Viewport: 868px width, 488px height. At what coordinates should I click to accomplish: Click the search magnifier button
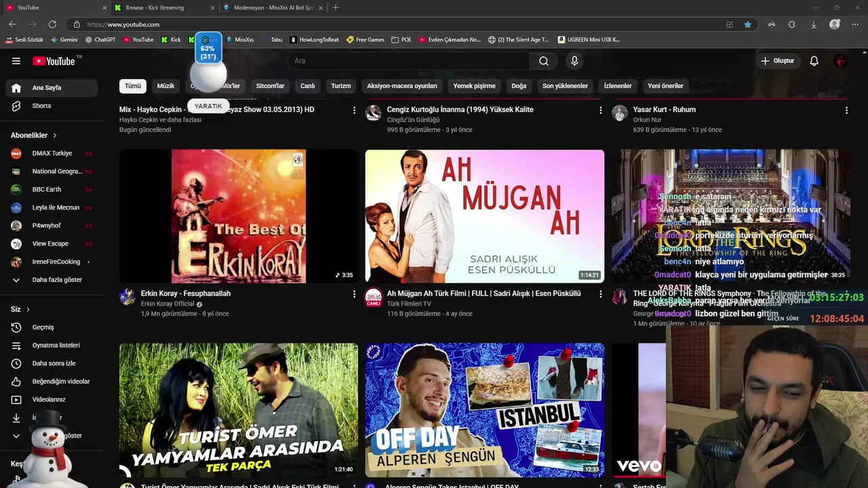(x=544, y=61)
